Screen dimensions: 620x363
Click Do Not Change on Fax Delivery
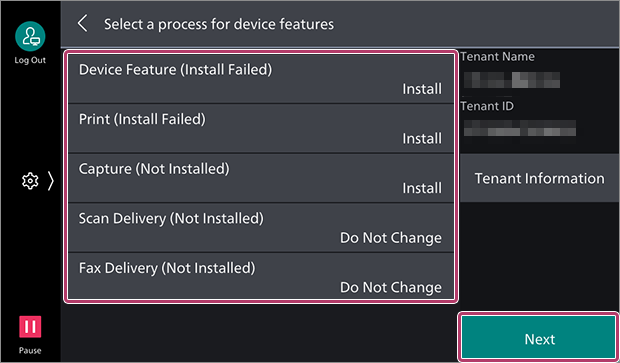tap(391, 287)
